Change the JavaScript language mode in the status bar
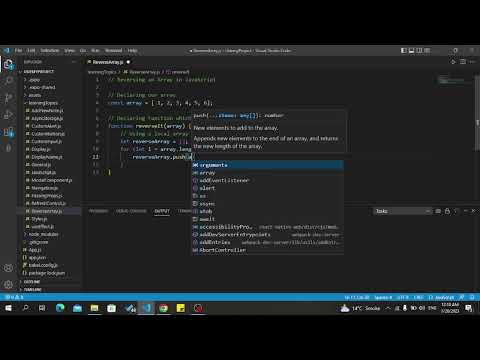 point(445,297)
